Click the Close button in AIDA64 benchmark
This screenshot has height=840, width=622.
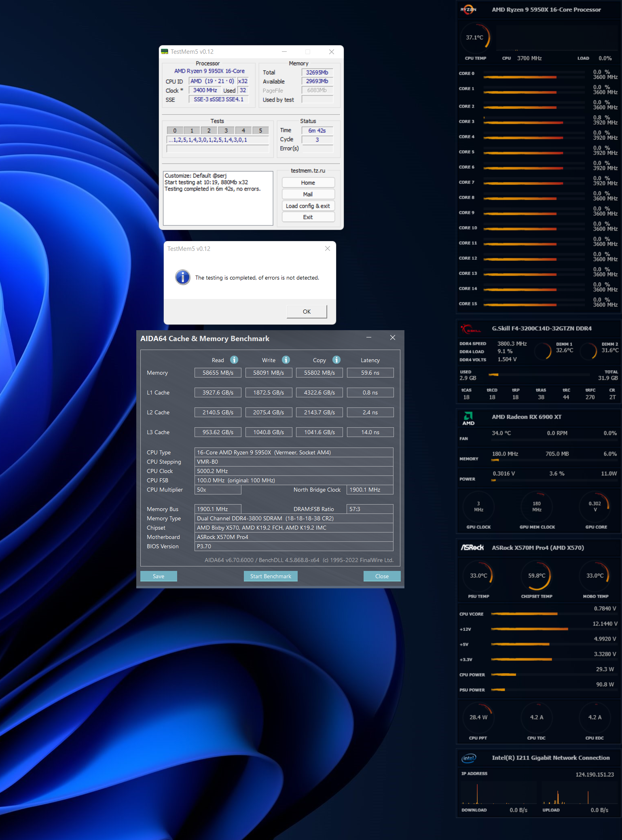382,576
